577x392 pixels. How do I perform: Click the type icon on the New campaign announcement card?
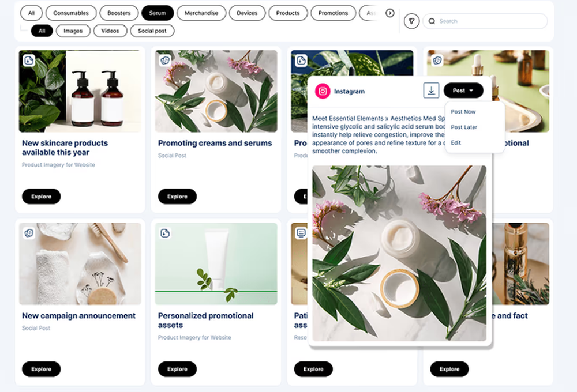click(x=29, y=233)
